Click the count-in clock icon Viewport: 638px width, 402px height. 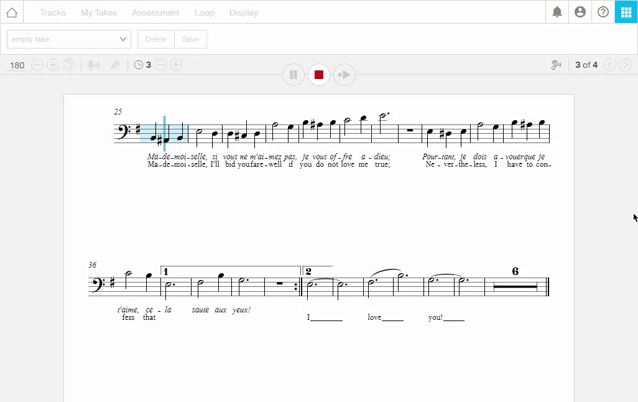(138, 65)
